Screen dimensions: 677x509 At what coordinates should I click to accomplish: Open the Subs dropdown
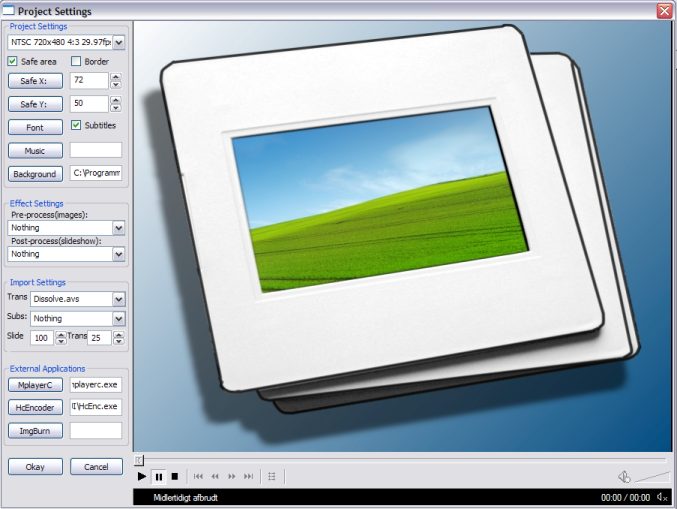119,319
